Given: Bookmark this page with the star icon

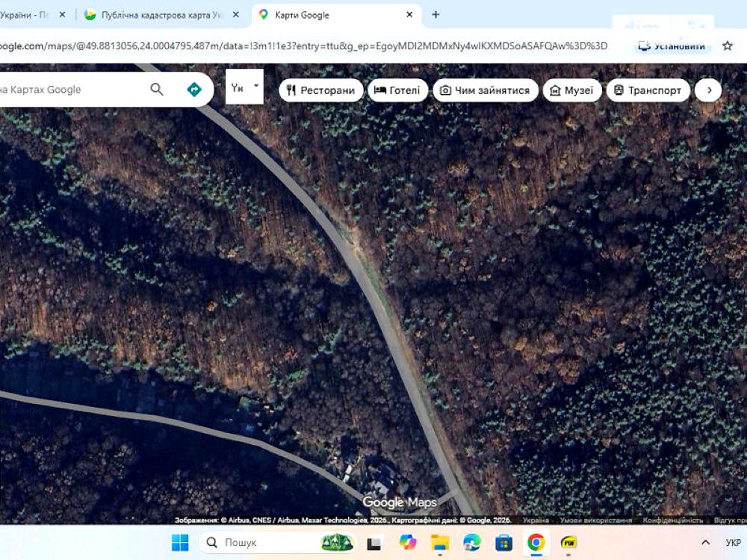Looking at the screenshot, I should coord(728,46).
